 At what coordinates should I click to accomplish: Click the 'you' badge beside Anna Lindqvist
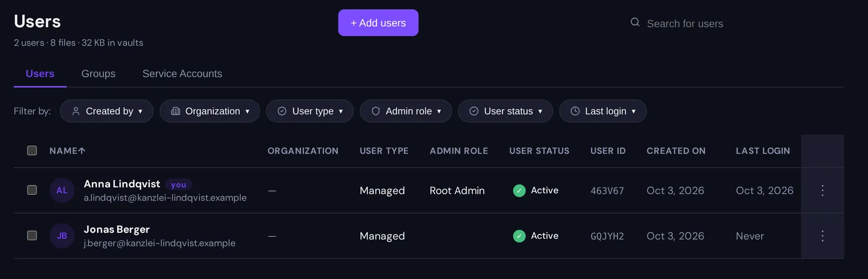178,185
